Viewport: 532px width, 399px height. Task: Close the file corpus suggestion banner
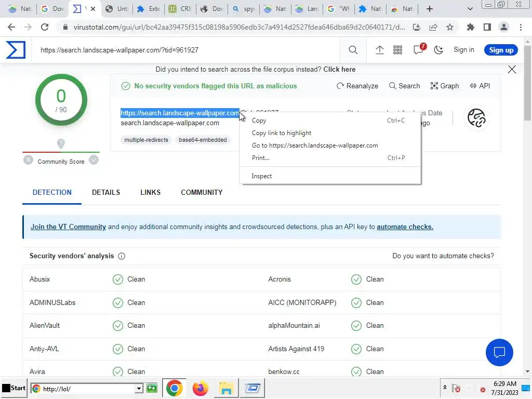(512, 70)
